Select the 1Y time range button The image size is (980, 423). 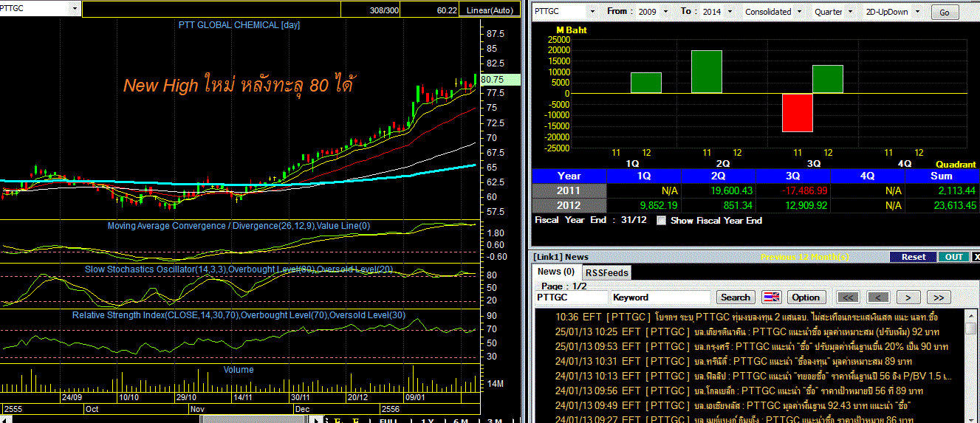pyautogui.click(x=427, y=419)
